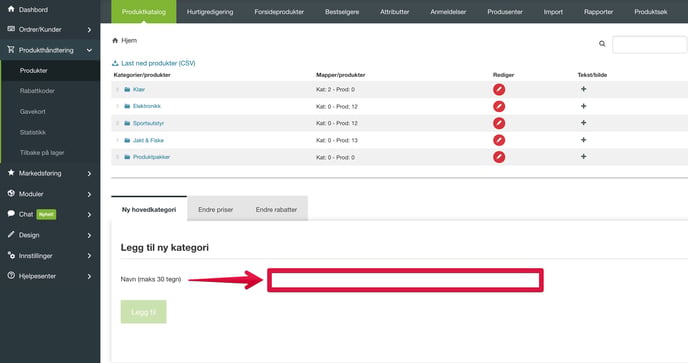Click the search magnifier icon
The image size is (688, 363).
602,44
